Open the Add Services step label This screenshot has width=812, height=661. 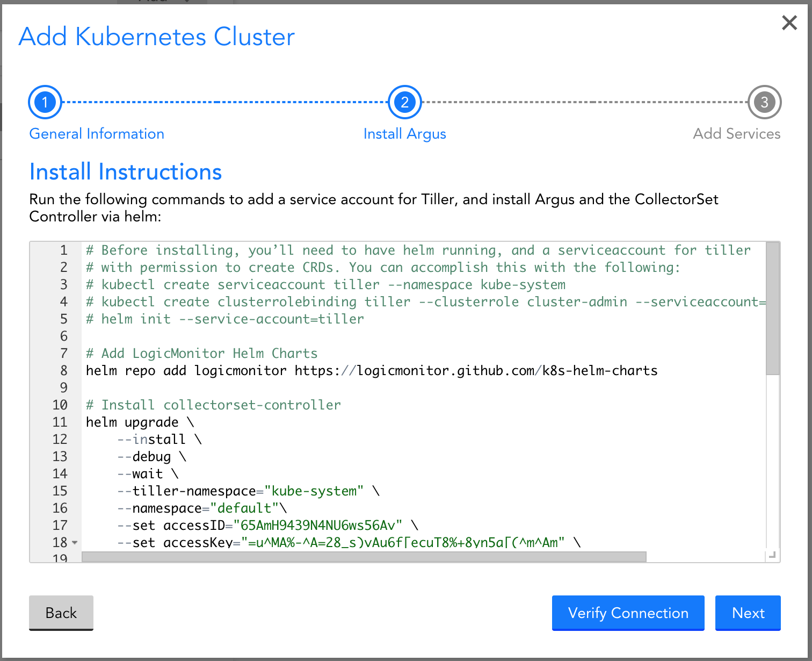point(737,134)
